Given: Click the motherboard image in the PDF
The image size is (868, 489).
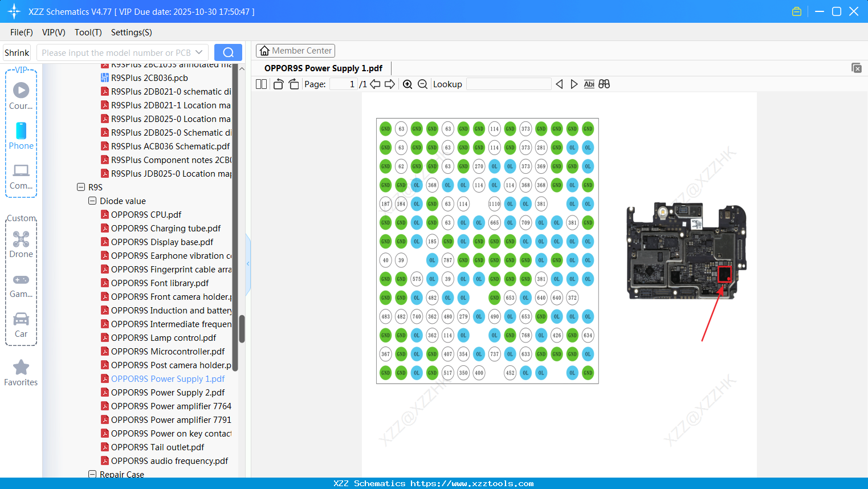Looking at the screenshot, I should click(686, 251).
